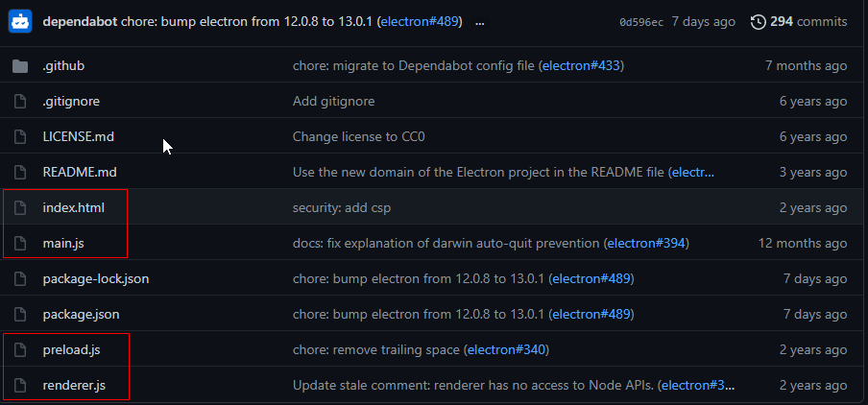Open the electron#394 link

point(646,243)
